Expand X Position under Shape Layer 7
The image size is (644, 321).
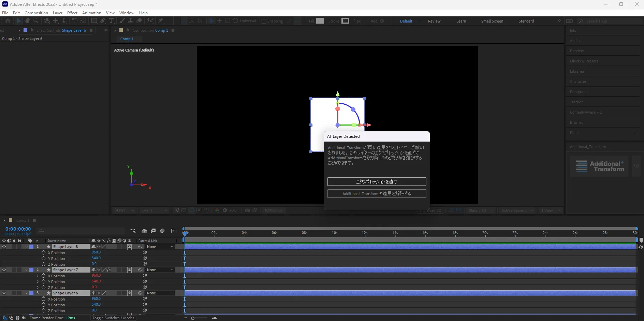[38, 276]
